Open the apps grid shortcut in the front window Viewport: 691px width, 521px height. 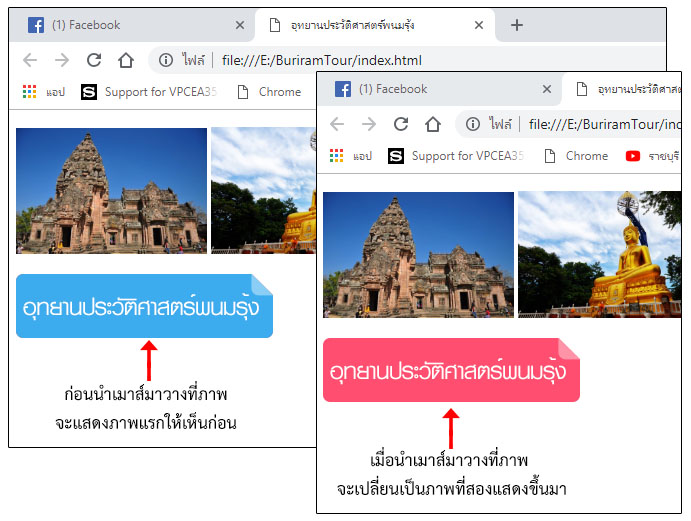coord(336,156)
